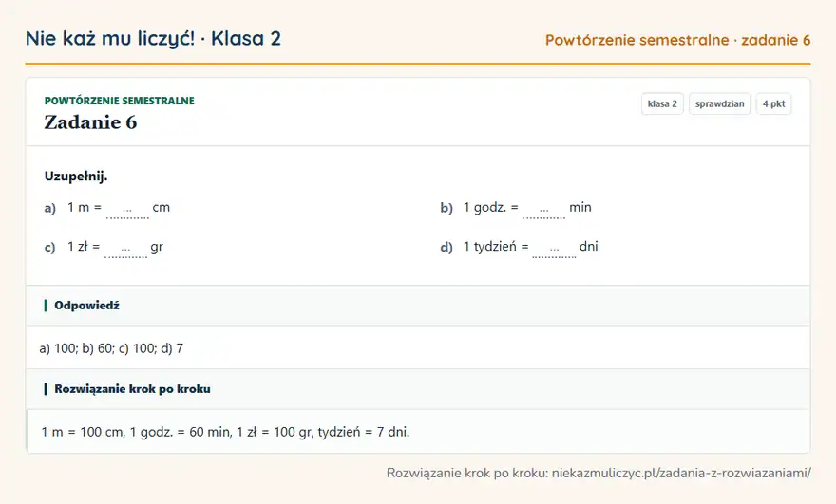Click the solution text '1 m = 100 cm, 1 godz. = 60 min...'
This screenshot has width=836, height=504.
[225, 432]
